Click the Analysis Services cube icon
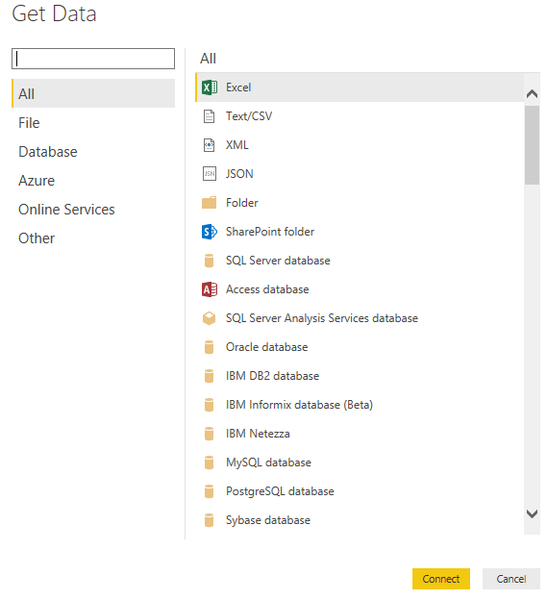This screenshot has width=547, height=600. (x=209, y=318)
